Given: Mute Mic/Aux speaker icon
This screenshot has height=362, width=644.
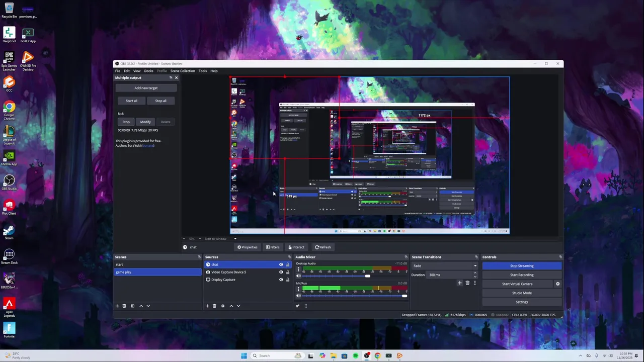Looking at the screenshot, I should [298, 296].
